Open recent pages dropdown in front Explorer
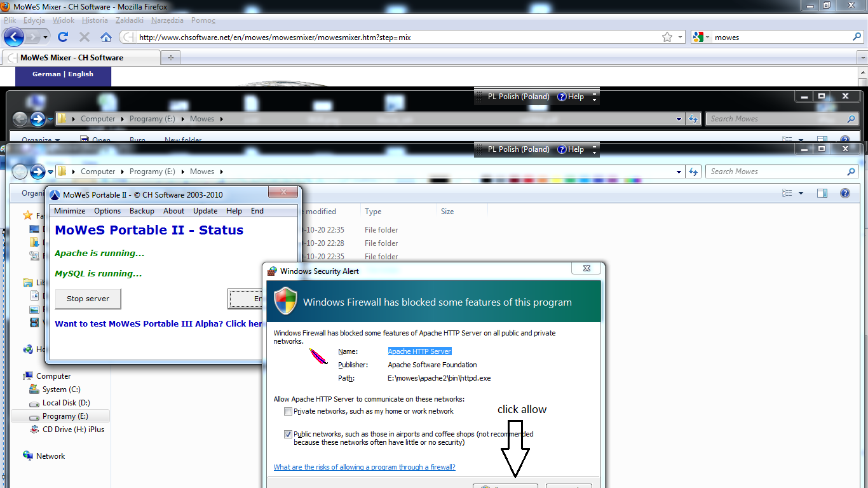Screen dimensions: 868x488 click(x=50, y=172)
